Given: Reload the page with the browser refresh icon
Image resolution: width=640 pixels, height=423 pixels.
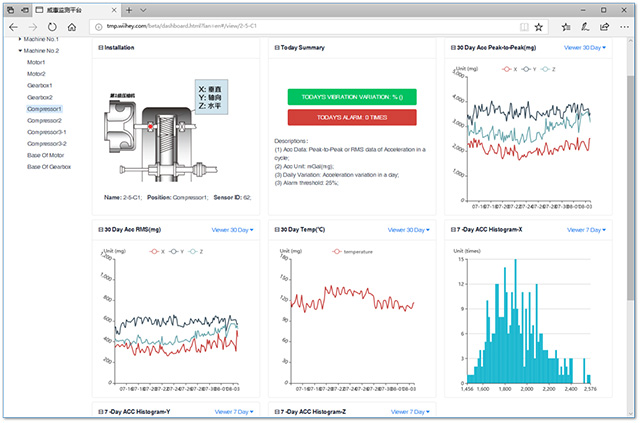Looking at the screenshot, I should click(52, 27).
